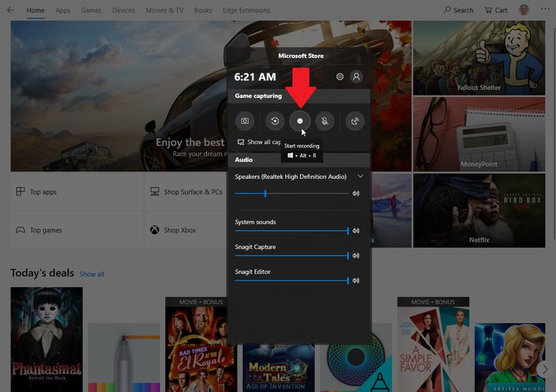Screen dimensions: 556x392
Task: Open Game bar settings gear
Action: [340, 76]
